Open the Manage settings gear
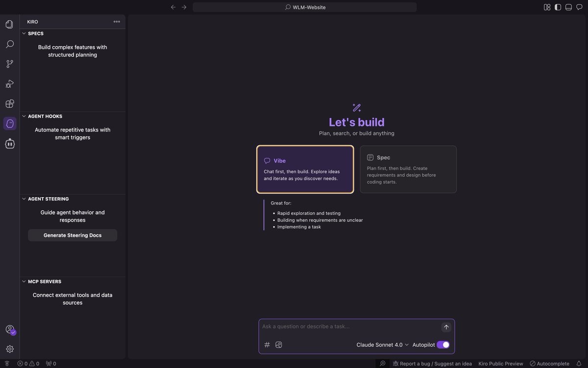Viewport: 588px width, 368px height. 10,349
